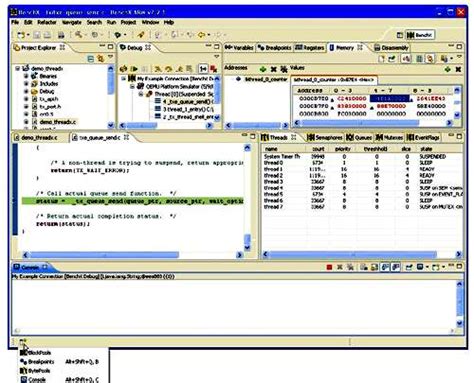
Task: Click the green Resume button in Debug view
Action: (134, 69)
